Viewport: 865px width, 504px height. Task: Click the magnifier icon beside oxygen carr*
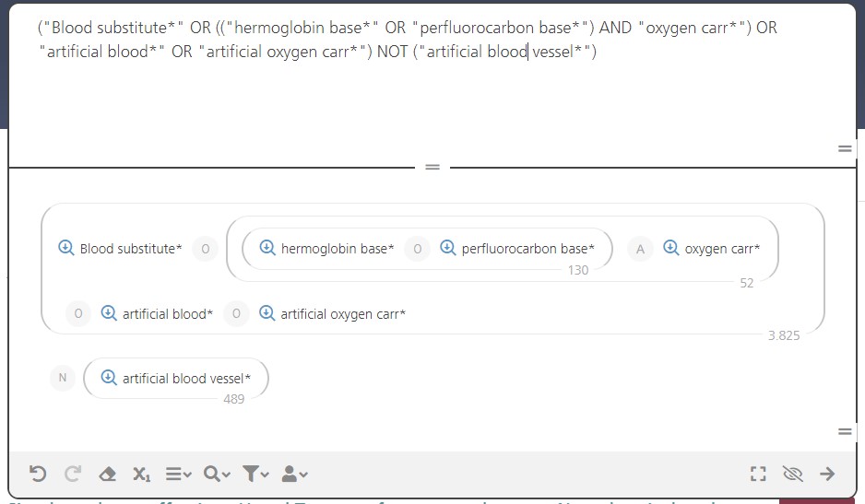[670, 248]
